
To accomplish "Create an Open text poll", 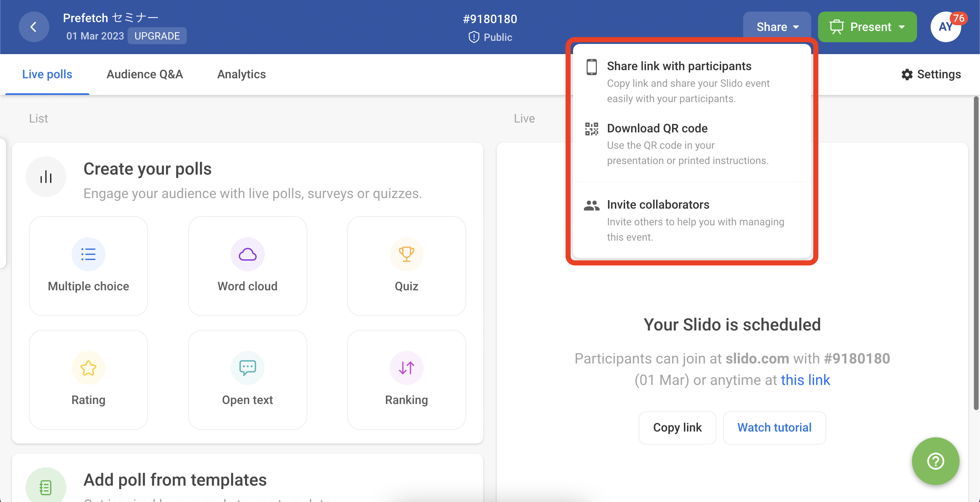I will click(x=247, y=379).
